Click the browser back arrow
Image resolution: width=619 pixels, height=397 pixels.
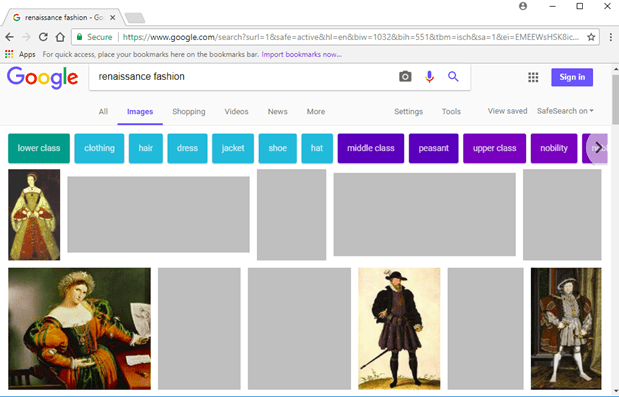(x=9, y=37)
